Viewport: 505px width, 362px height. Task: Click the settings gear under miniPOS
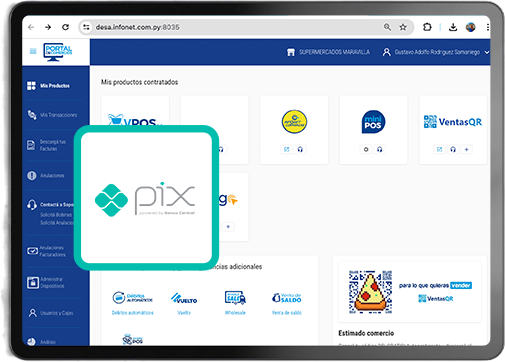pos(366,149)
